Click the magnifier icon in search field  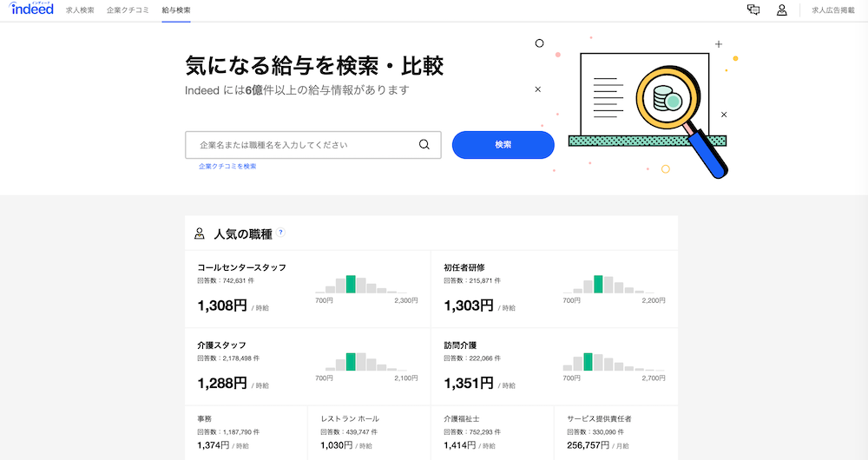tap(424, 145)
